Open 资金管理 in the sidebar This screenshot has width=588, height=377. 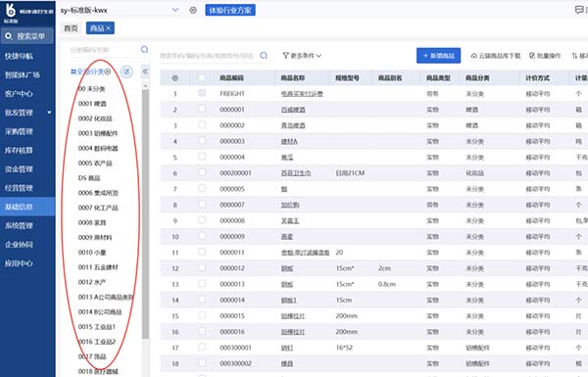[x=19, y=169]
